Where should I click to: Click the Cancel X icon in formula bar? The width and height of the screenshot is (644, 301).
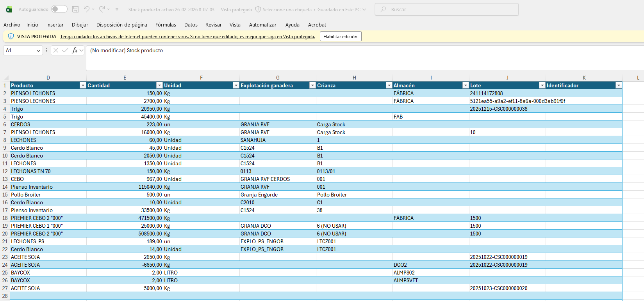[56, 50]
